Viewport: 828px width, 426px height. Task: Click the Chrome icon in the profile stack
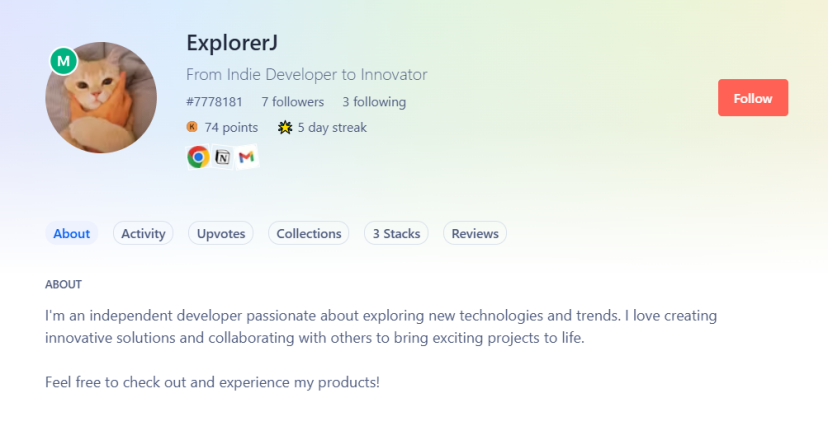pyautogui.click(x=198, y=157)
